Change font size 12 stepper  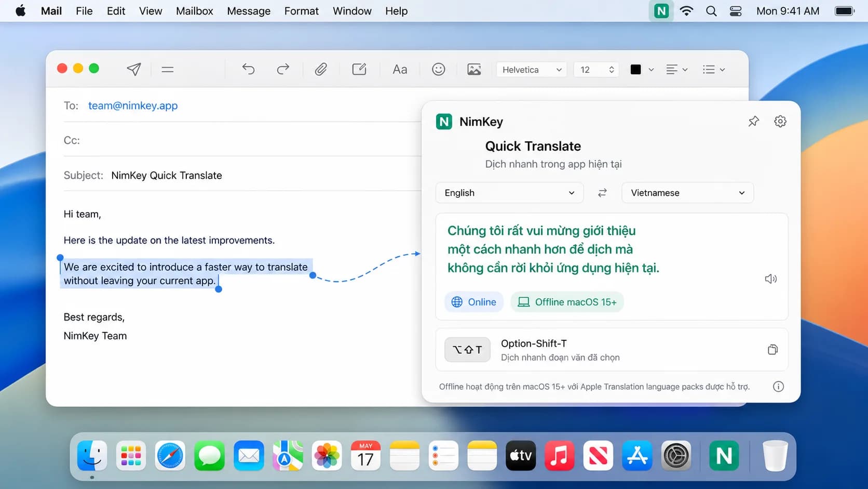coord(612,70)
